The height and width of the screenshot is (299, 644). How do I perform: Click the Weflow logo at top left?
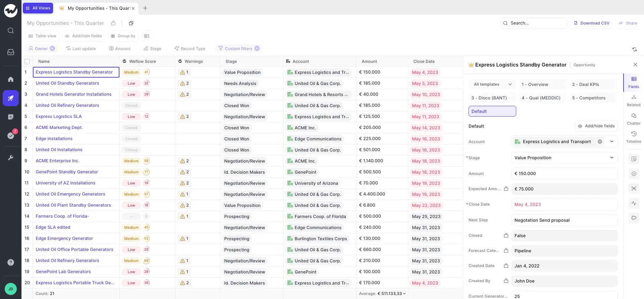coord(11,11)
